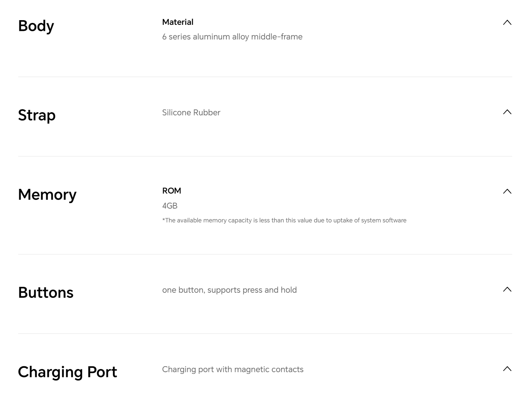Click the Strap section heading
Screen dimensions: 532x403
37,115
